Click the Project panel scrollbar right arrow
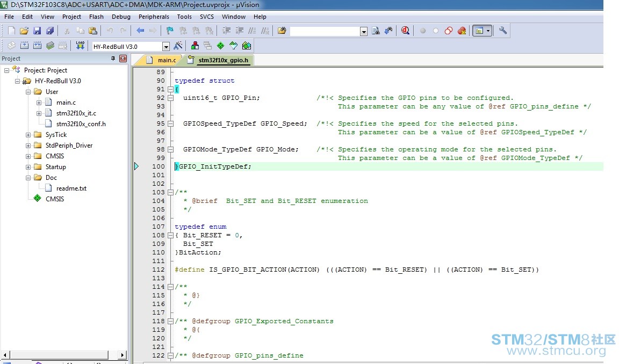The height and width of the screenshot is (364, 619). tap(123, 355)
